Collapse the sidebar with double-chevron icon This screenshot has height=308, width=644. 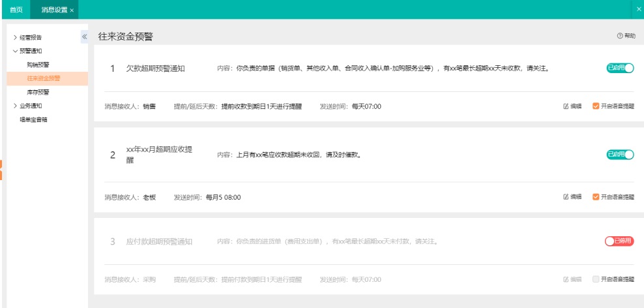(85, 37)
